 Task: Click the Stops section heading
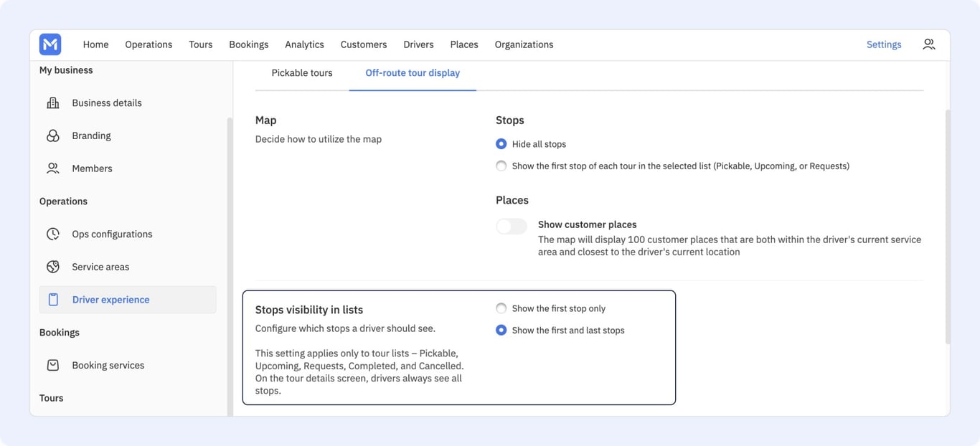tap(510, 120)
